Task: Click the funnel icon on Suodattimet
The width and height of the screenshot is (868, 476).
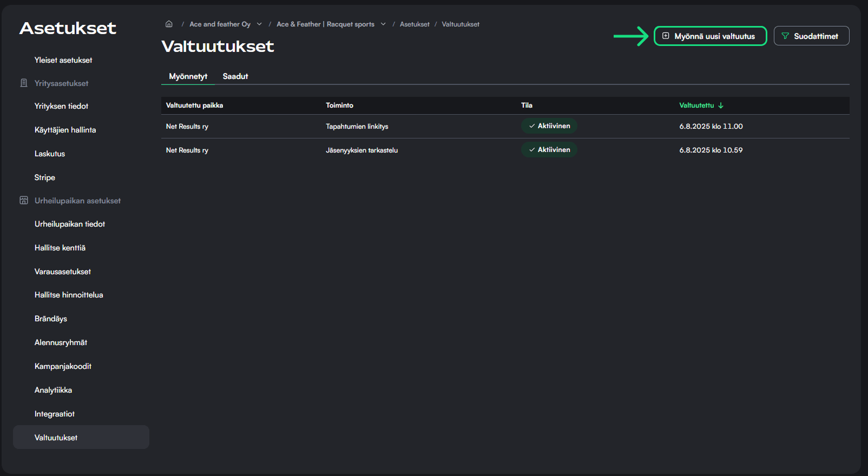Action: (x=785, y=36)
